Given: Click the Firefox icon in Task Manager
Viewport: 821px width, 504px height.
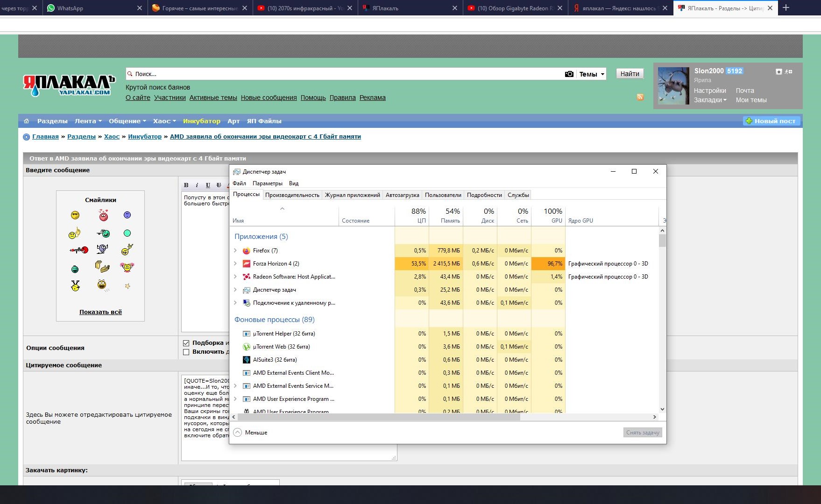Looking at the screenshot, I should tap(247, 251).
